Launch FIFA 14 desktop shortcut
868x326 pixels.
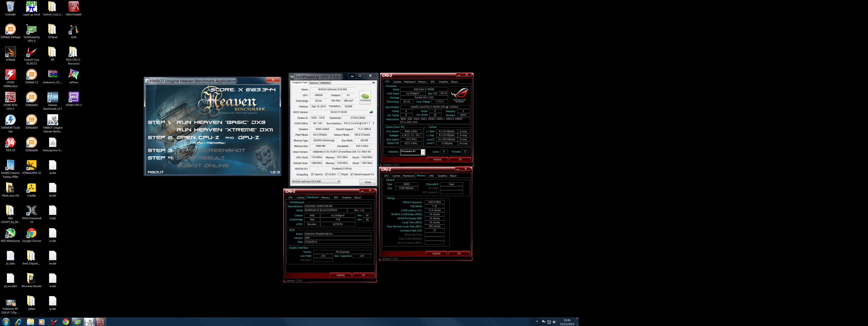click(x=10, y=144)
